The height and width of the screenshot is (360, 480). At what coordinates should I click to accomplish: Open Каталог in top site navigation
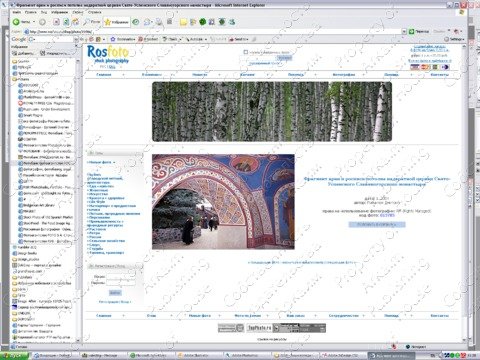tap(248, 75)
